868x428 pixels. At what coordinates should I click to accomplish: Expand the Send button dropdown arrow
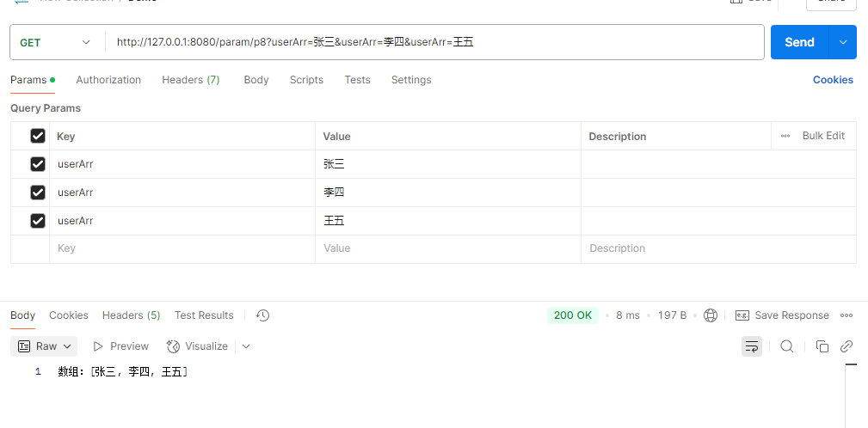(843, 42)
